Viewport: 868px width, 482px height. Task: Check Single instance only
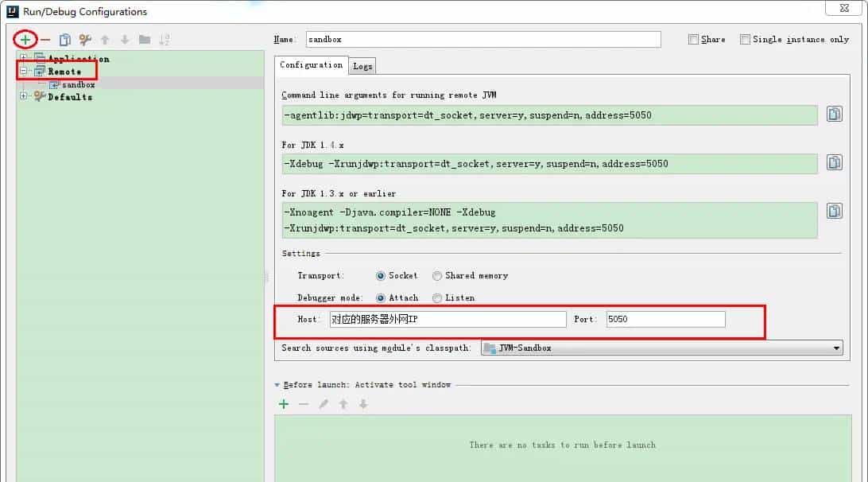(745, 38)
